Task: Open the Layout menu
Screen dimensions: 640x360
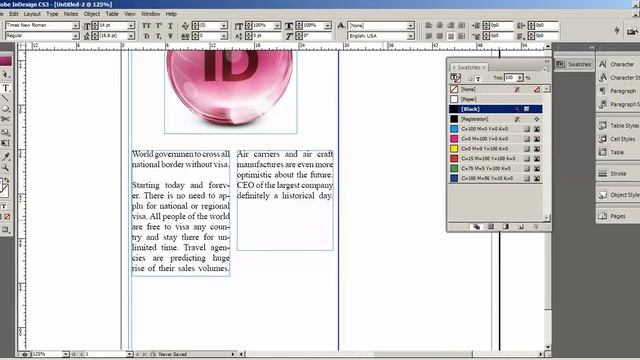Action: (32, 14)
